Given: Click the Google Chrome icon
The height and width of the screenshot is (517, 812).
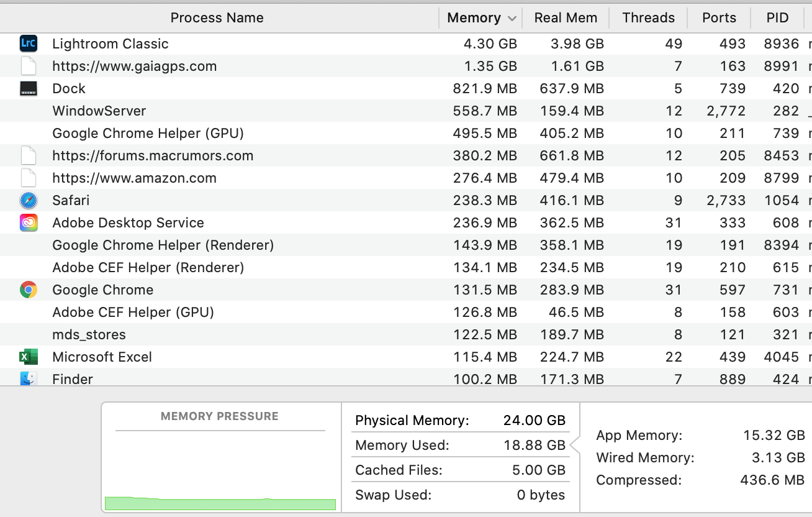Looking at the screenshot, I should pos(29,290).
